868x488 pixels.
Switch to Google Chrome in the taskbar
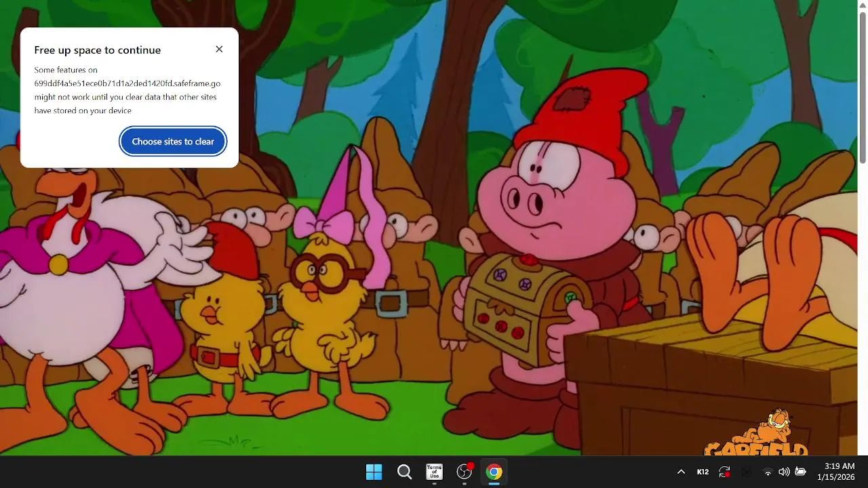pos(494,472)
